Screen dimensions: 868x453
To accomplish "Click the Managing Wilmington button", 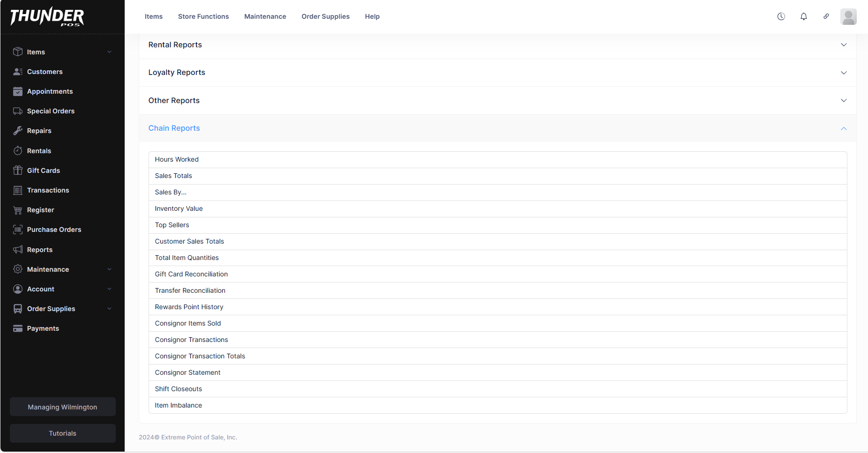I will click(62, 407).
